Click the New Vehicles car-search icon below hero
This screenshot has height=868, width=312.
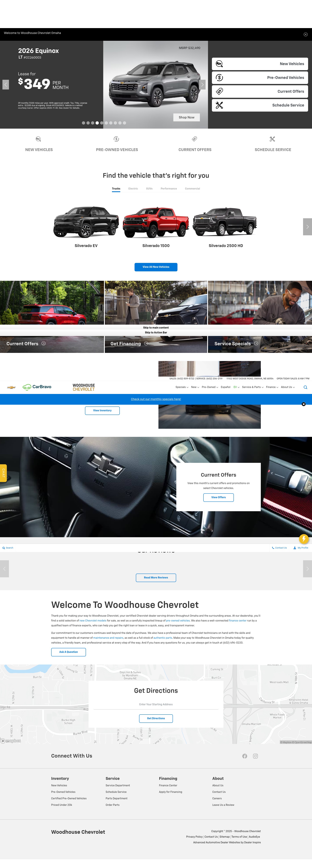pyautogui.click(x=39, y=139)
